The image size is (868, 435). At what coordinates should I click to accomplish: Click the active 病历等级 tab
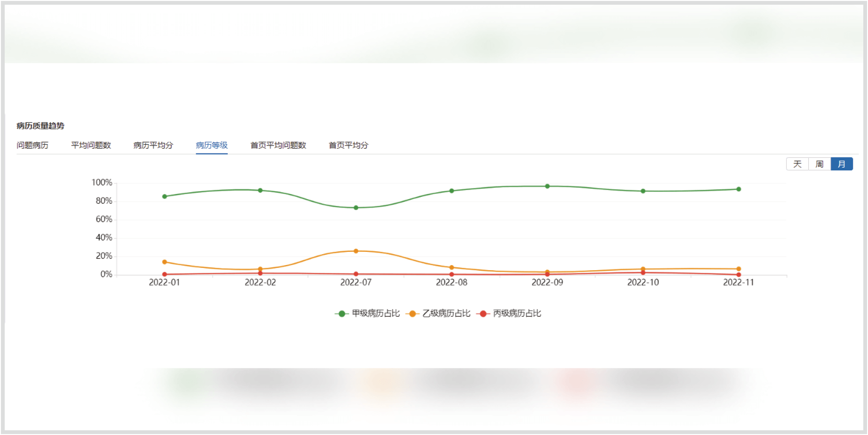[212, 145]
